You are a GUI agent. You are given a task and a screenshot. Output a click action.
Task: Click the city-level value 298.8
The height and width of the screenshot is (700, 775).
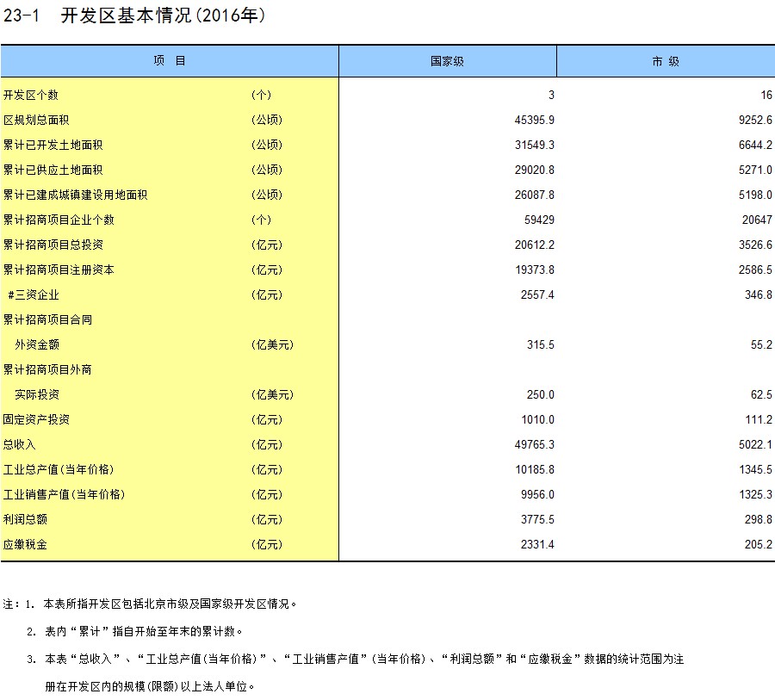pyautogui.click(x=758, y=519)
